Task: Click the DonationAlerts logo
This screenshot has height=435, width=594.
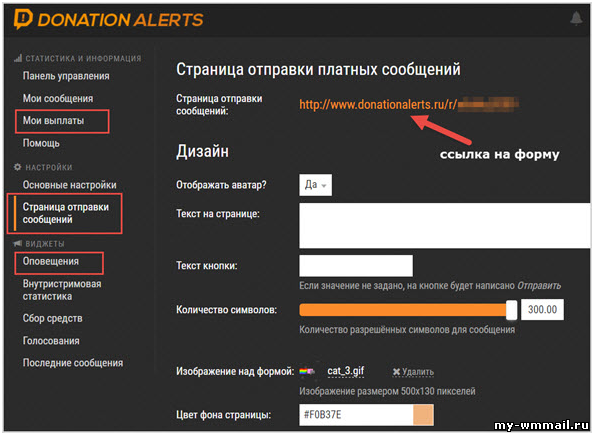Action: [x=108, y=19]
